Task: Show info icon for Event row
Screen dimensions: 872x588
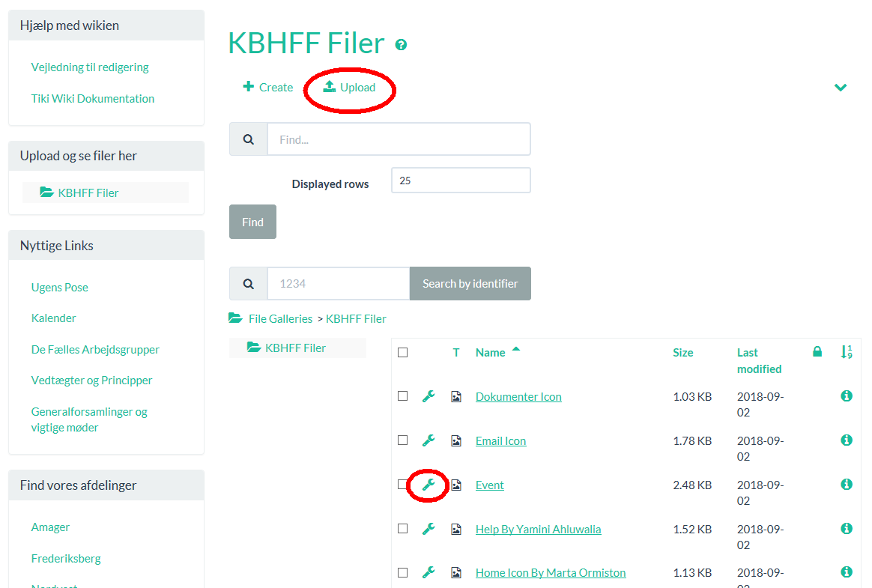Action: (847, 485)
